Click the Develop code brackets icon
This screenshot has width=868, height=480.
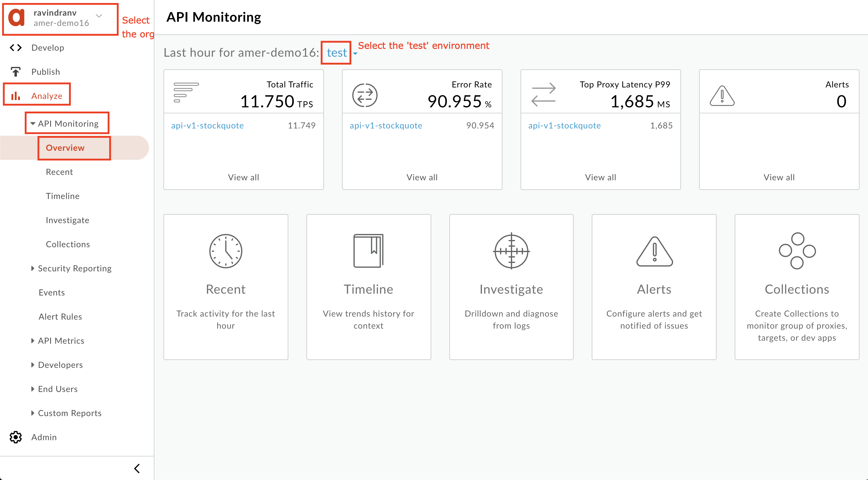pos(15,48)
